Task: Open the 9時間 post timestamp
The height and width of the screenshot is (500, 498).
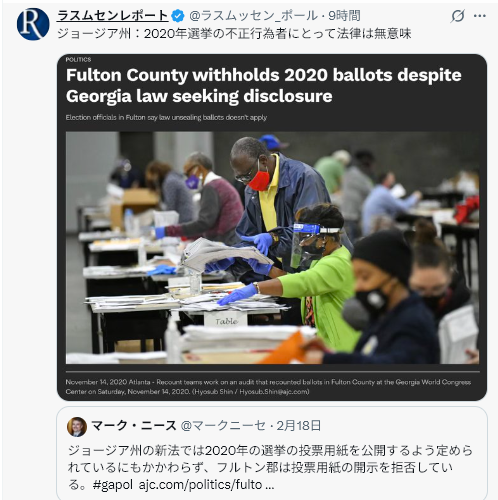Action: pos(344,15)
